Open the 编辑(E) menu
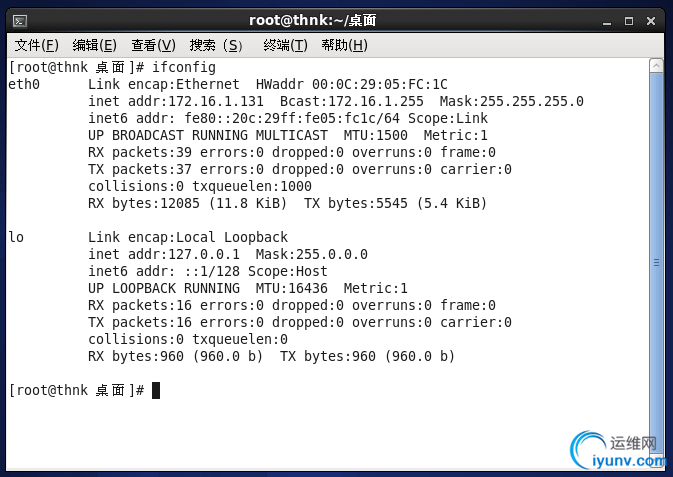The width and height of the screenshot is (673, 477). click(95, 45)
